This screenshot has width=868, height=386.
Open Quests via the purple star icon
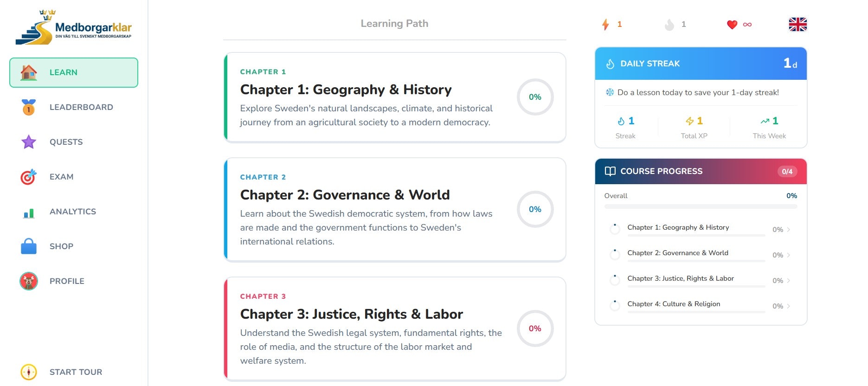coord(29,142)
